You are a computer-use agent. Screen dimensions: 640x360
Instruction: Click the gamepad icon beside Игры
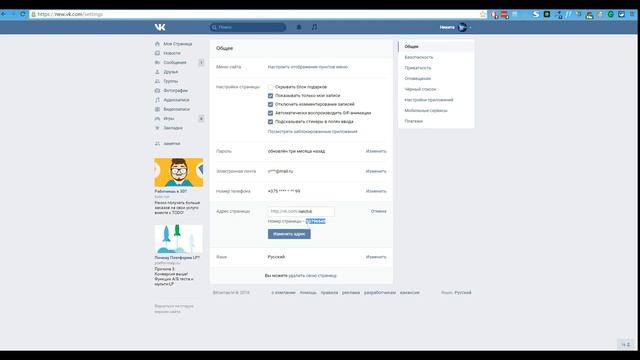coord(157,119)
